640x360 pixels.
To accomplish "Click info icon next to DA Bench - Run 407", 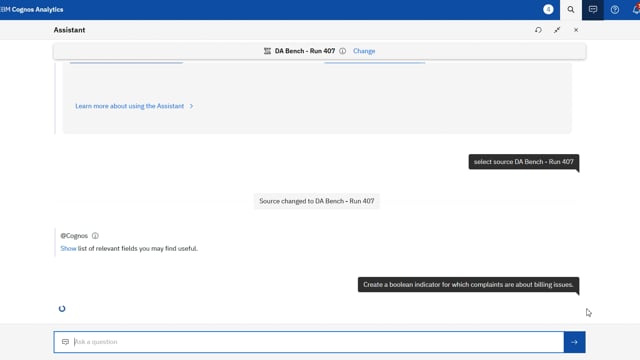I will point(342,51).
